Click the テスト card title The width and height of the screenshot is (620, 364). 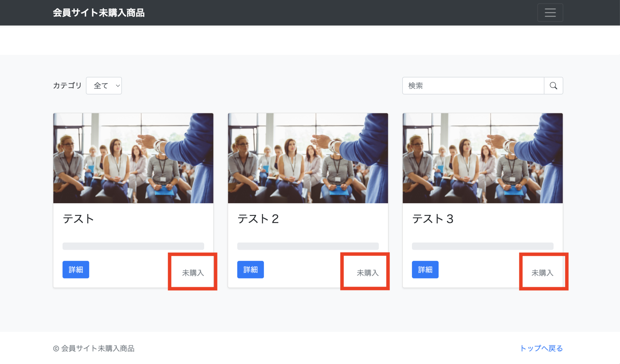coord(78,219)
